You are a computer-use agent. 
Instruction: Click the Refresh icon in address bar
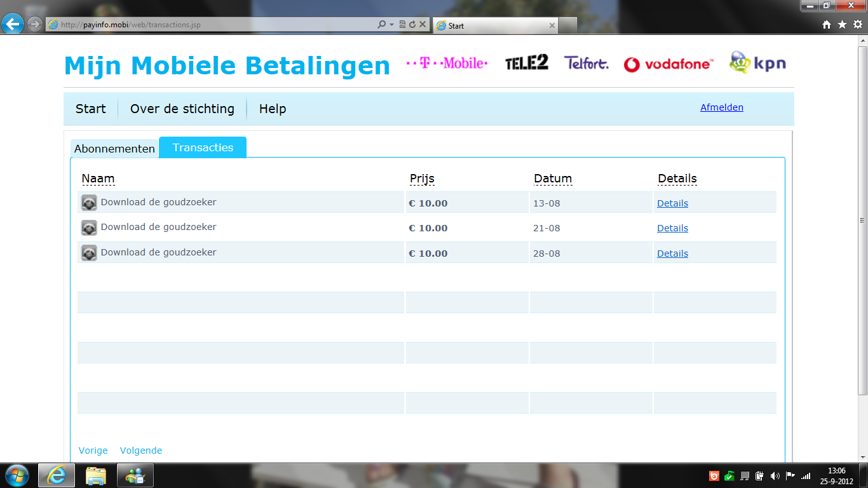[x=412, y=25]
